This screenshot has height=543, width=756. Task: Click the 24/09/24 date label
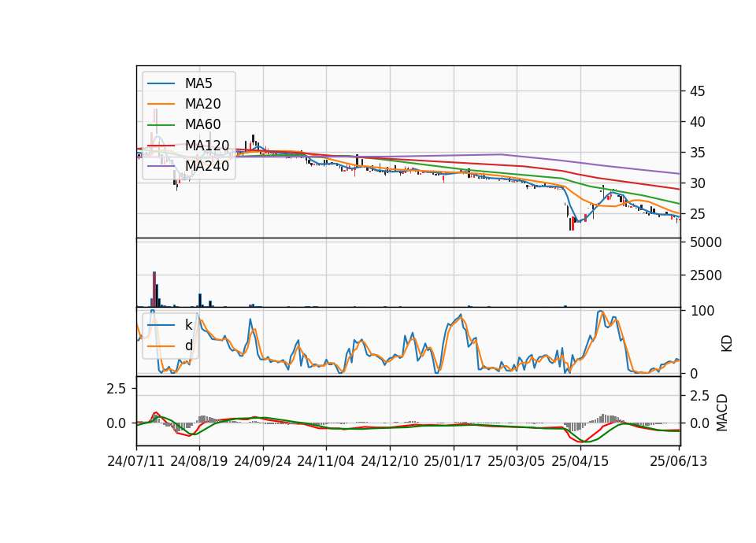pos(263,461)
